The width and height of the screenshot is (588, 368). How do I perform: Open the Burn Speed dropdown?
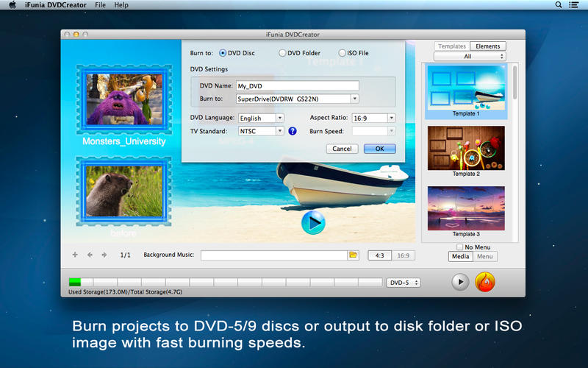(373, 131)
